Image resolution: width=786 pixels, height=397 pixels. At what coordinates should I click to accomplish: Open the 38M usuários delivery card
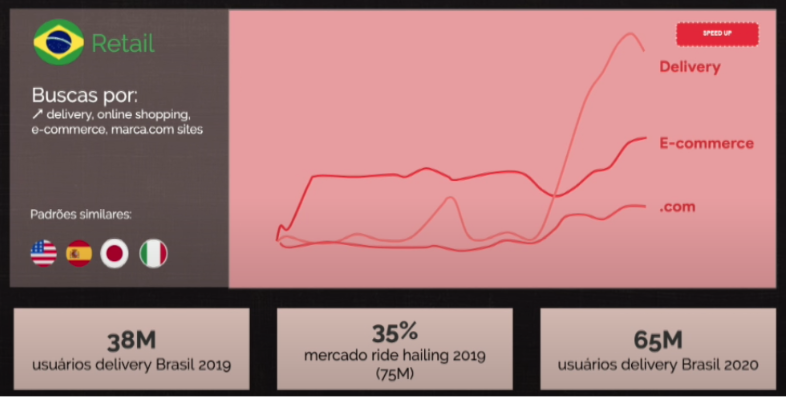click(131, 349)
